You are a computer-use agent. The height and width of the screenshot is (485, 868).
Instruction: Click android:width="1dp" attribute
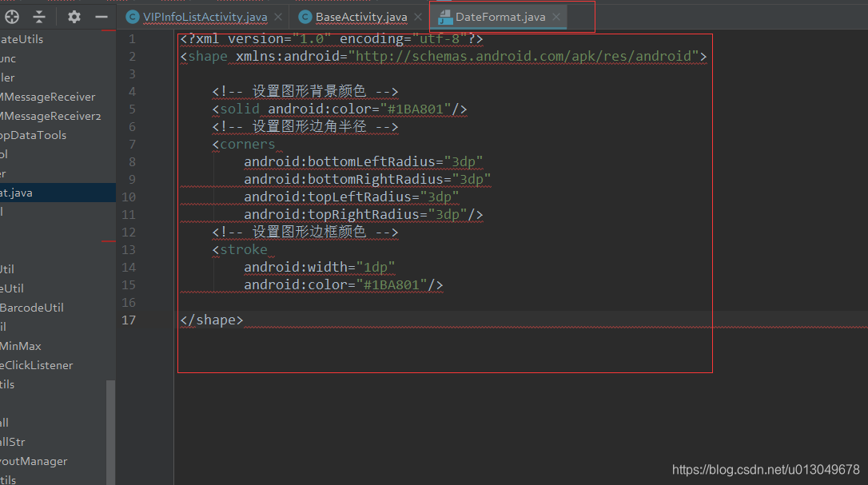(x=320, y=268)
